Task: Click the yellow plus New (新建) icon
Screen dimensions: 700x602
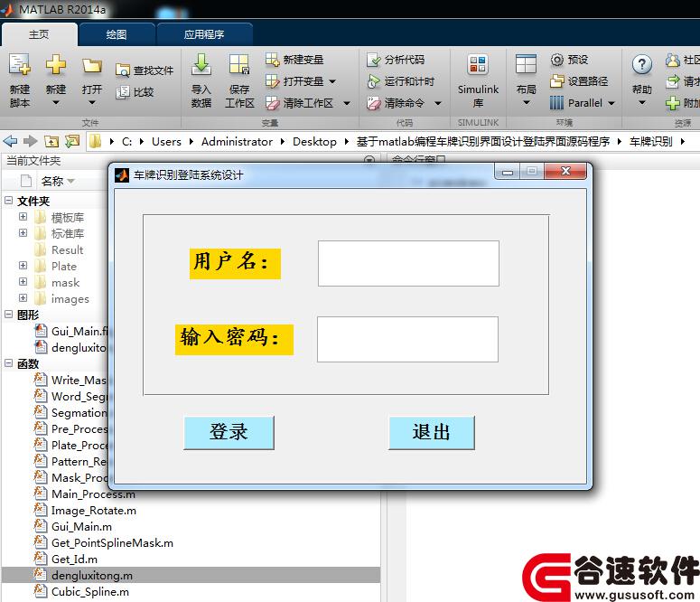Action: click(56, 65)
